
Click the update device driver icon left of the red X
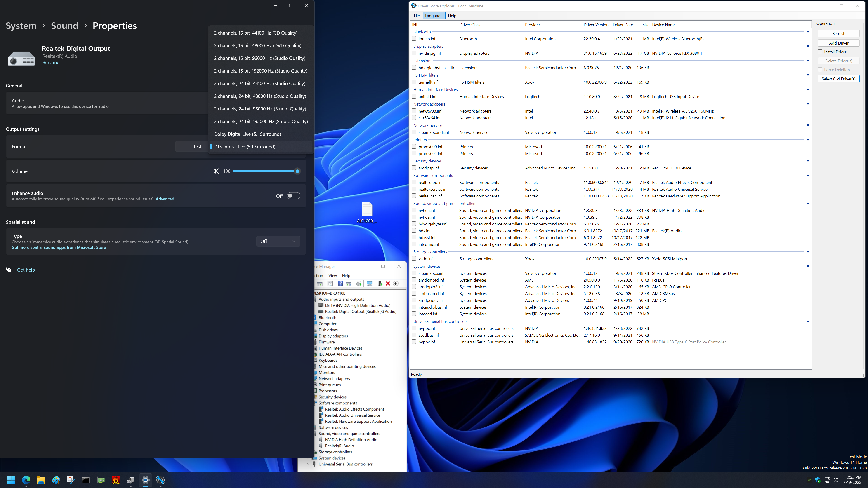pos(380,284)
